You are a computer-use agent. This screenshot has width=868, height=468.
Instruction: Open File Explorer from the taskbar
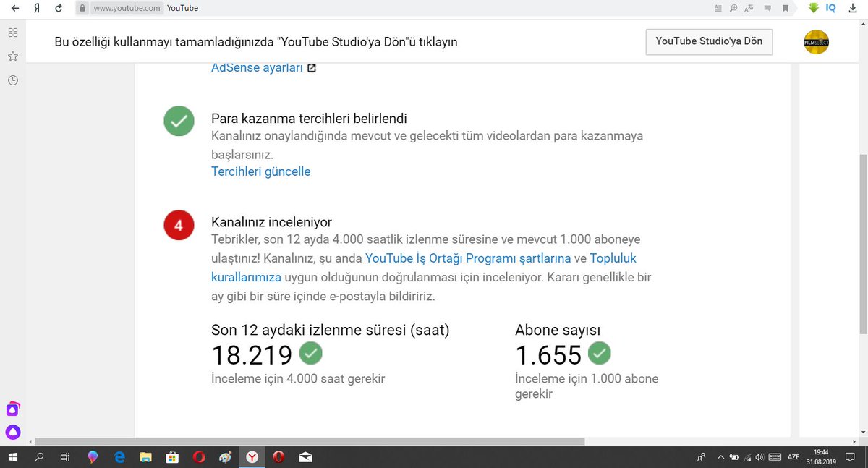click(x=145, y=457)
